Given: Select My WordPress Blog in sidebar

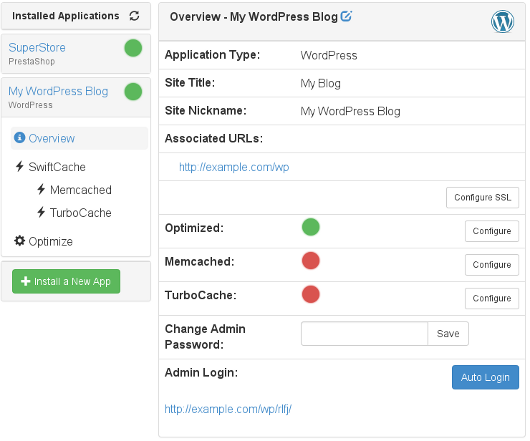Looking at the screenshot, I should pyautogui.click(x=58, y=91).
